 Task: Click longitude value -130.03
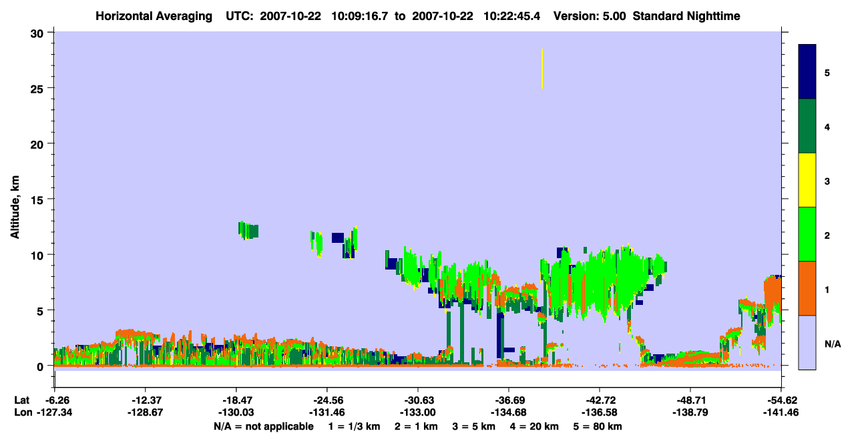point(236,413)
